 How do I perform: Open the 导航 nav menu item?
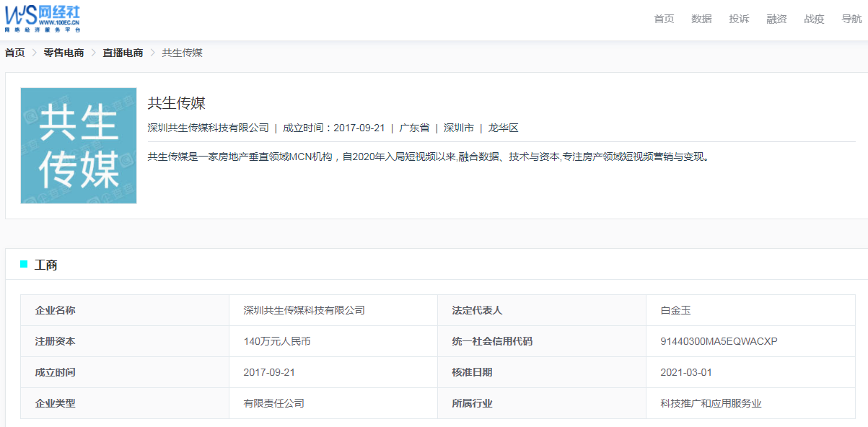tap(851, 19)
